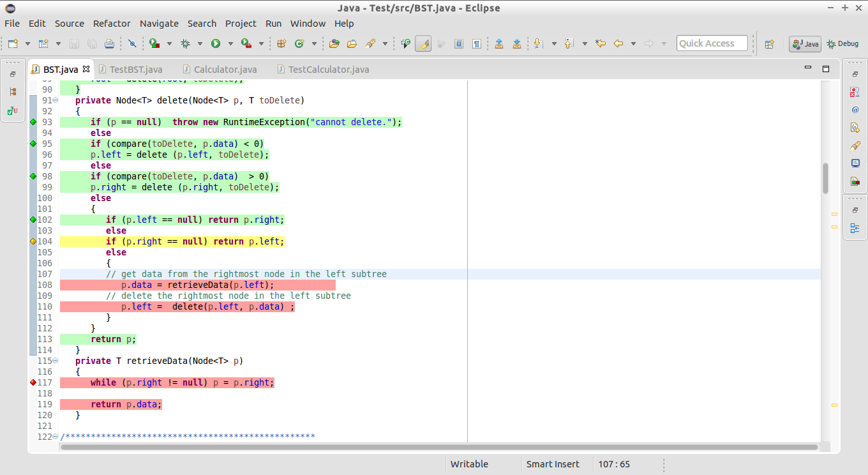
Task: Click the Java perspective button
Action: (805, 44)
